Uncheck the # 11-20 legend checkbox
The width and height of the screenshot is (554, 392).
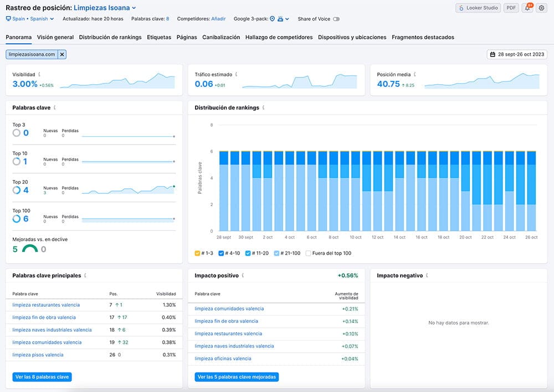click(x=248, y=253)
